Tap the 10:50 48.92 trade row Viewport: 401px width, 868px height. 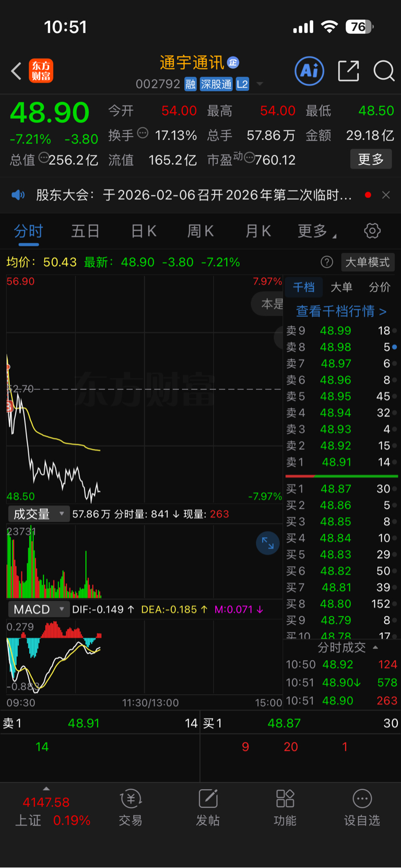[x=341, y=664]
